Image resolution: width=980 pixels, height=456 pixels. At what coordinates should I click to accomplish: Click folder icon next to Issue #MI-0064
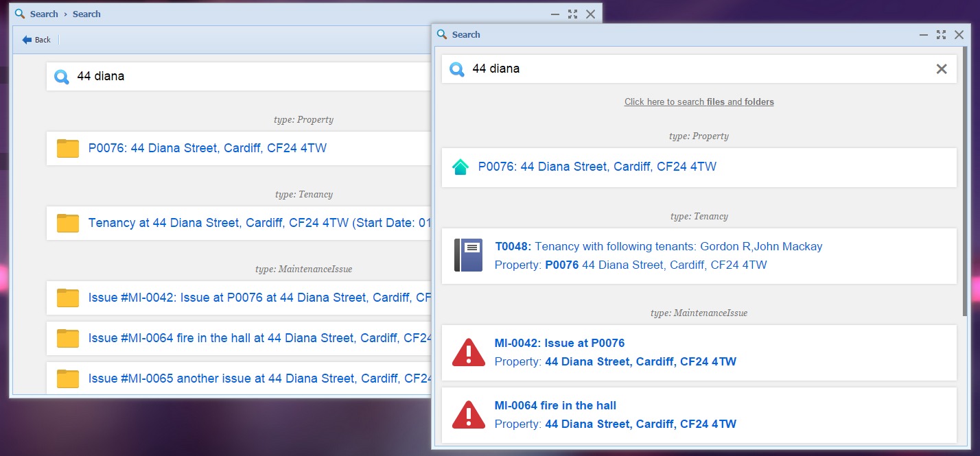click(x=68, y=338)
